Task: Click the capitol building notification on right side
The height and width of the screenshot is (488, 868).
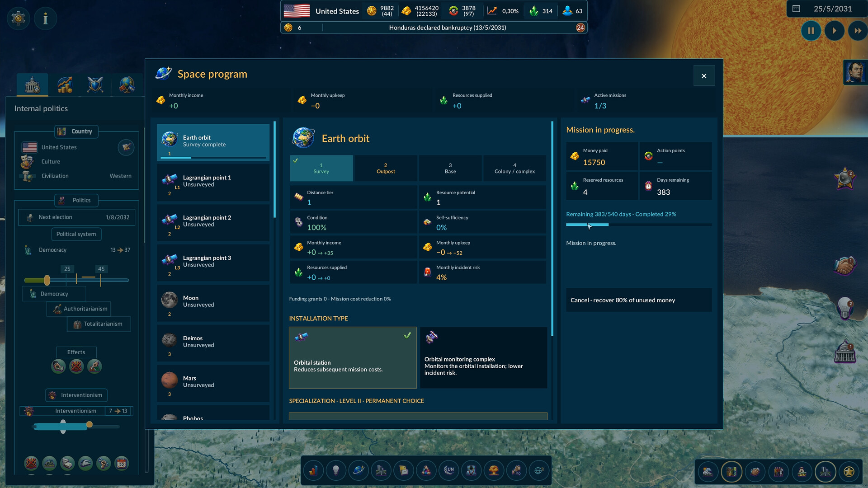Action: (844, 352)
